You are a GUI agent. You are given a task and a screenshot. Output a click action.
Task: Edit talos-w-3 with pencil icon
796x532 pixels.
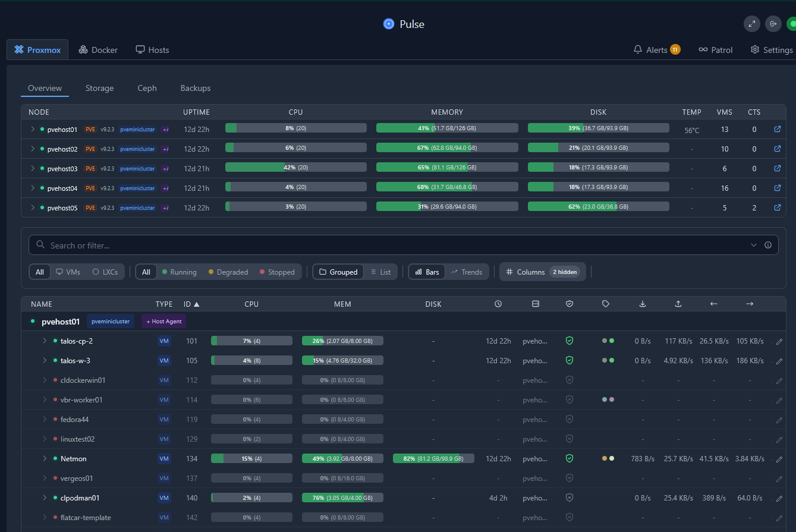click(x=779, y=361)
